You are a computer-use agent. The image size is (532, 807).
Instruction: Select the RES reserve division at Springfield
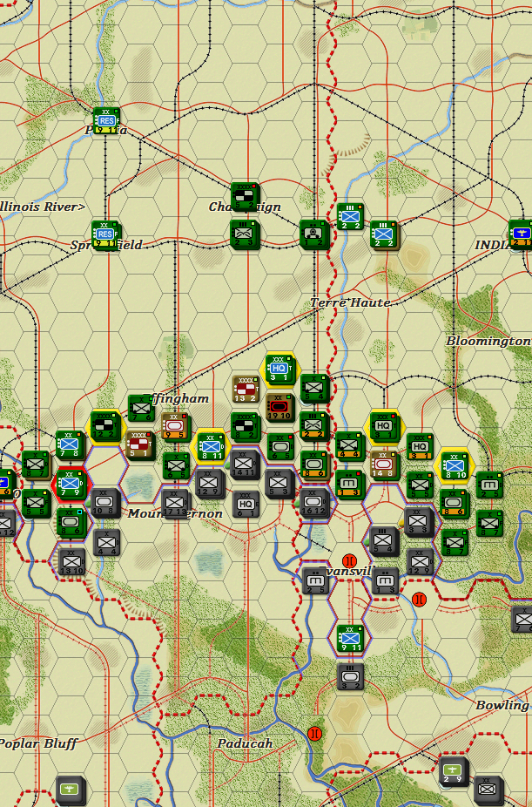tap(104, 234)
